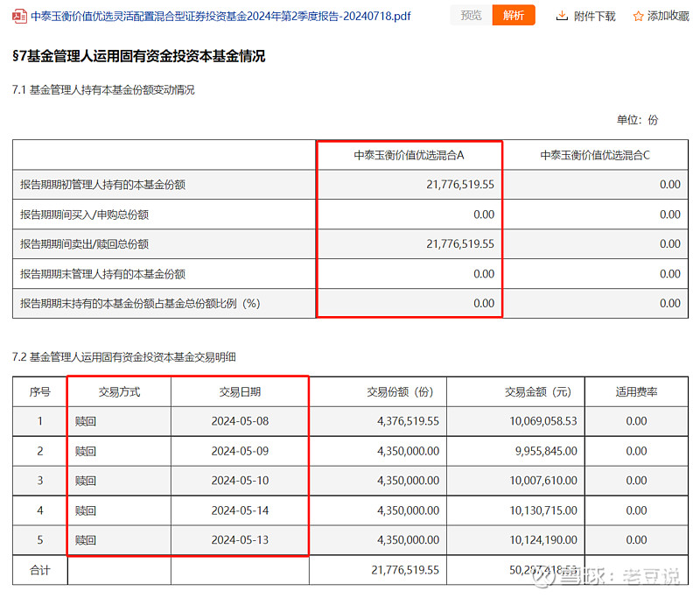Click the 序号 cell 3

click(x=39, y=481)
